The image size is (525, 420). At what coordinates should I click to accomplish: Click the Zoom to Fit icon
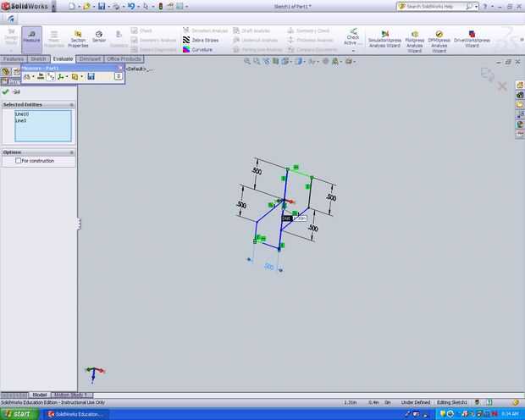coord(247,61)
